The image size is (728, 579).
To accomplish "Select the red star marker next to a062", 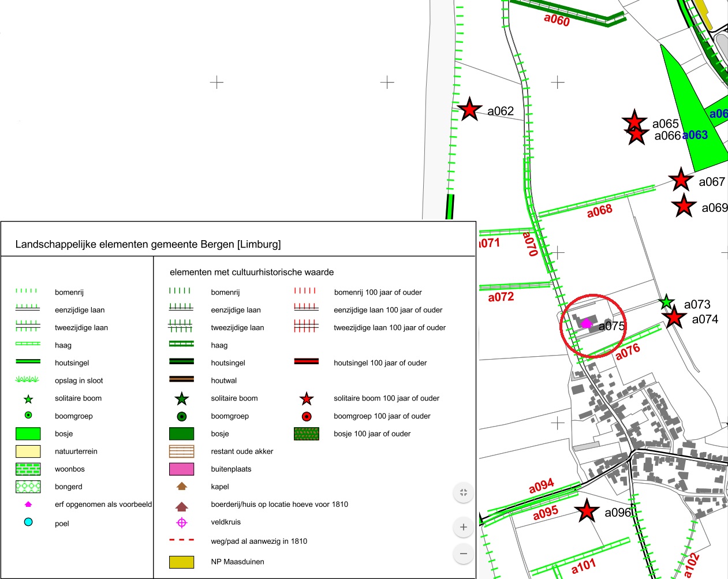I will click(x=470, y=109).
